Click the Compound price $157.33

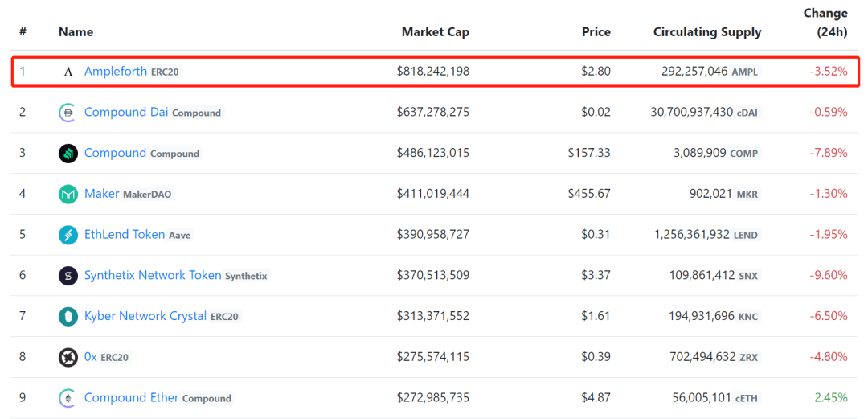(589, 153)
